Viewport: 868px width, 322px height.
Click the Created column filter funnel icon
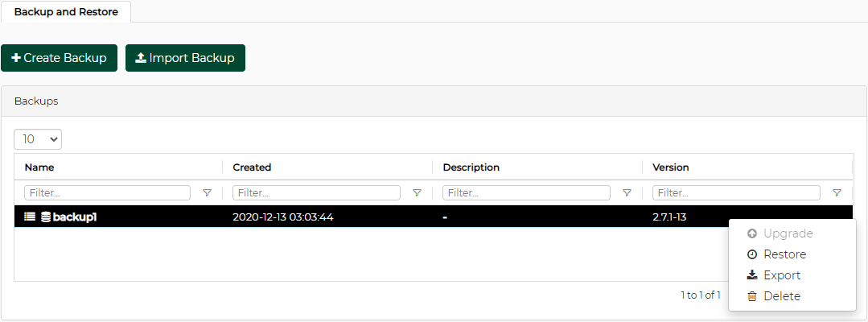point(417,193)
